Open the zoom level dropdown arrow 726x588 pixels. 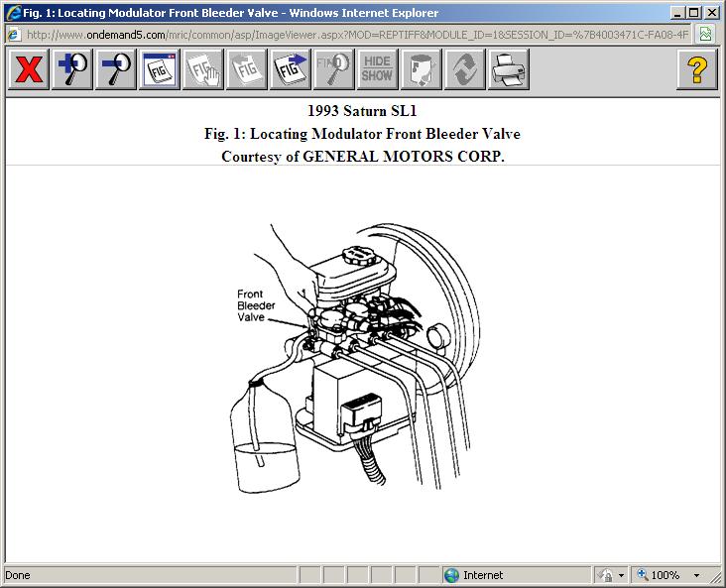coord(696,575)
